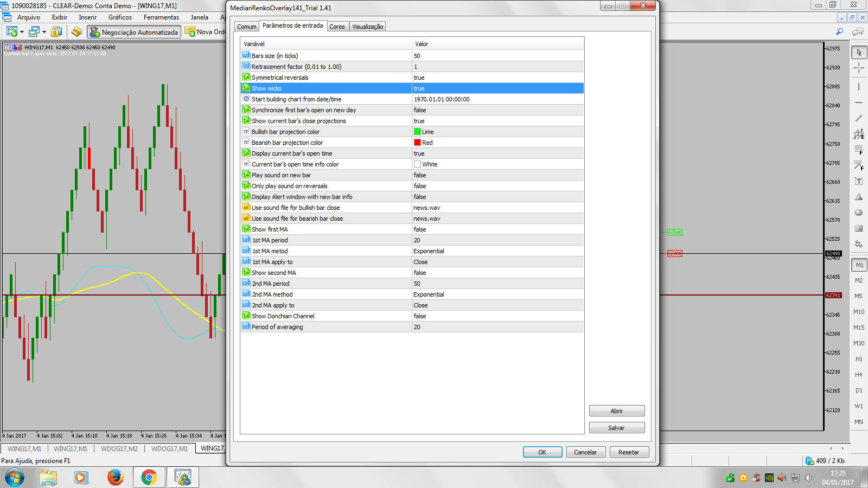Click the Red bearish projection color swatch
This screenshot has height=488, width=868.
[417, 143]
